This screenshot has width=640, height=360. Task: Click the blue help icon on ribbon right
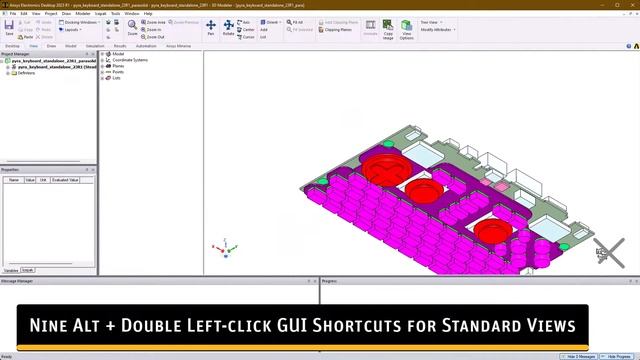pyautogui.click(x=629, y=46)
